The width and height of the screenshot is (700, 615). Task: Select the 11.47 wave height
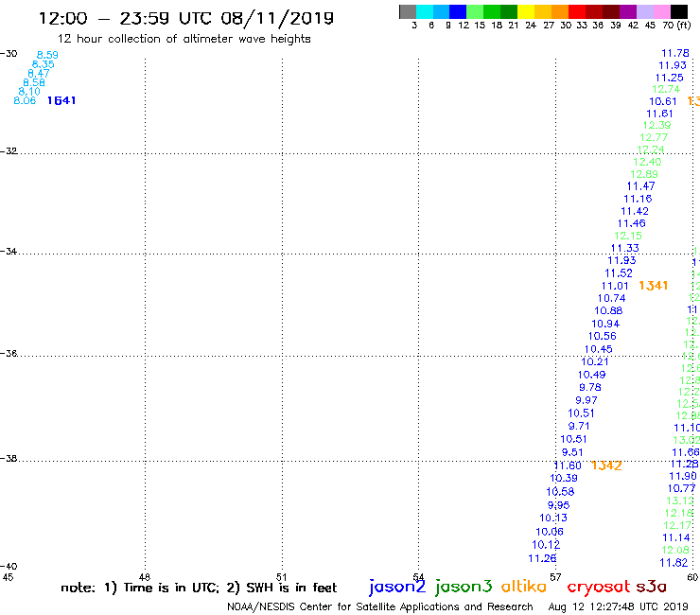click(640, 186)
